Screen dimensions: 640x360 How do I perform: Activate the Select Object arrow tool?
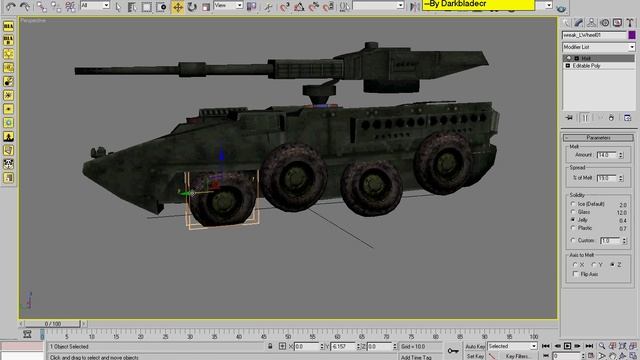pos(118,6)
